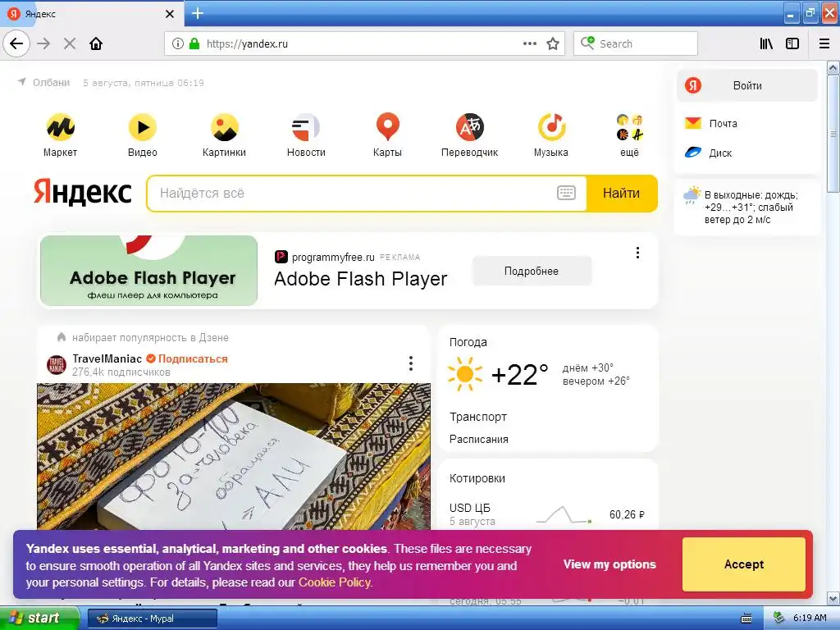Open Котировки quotes heading
The height and width of the screenshot is (630, 840).
(x=477, y=478)
